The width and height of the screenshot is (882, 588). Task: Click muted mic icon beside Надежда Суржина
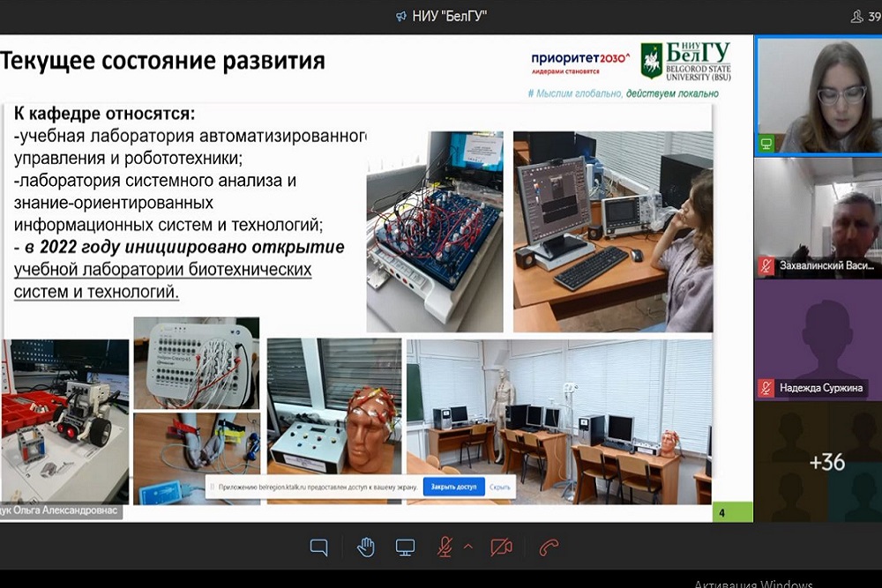(767, 388)
